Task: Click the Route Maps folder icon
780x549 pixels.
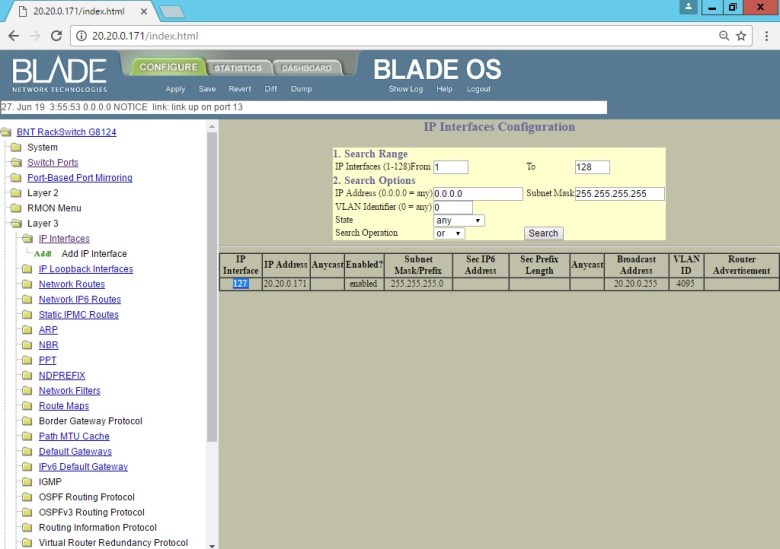Action: [x=27, y=406]
